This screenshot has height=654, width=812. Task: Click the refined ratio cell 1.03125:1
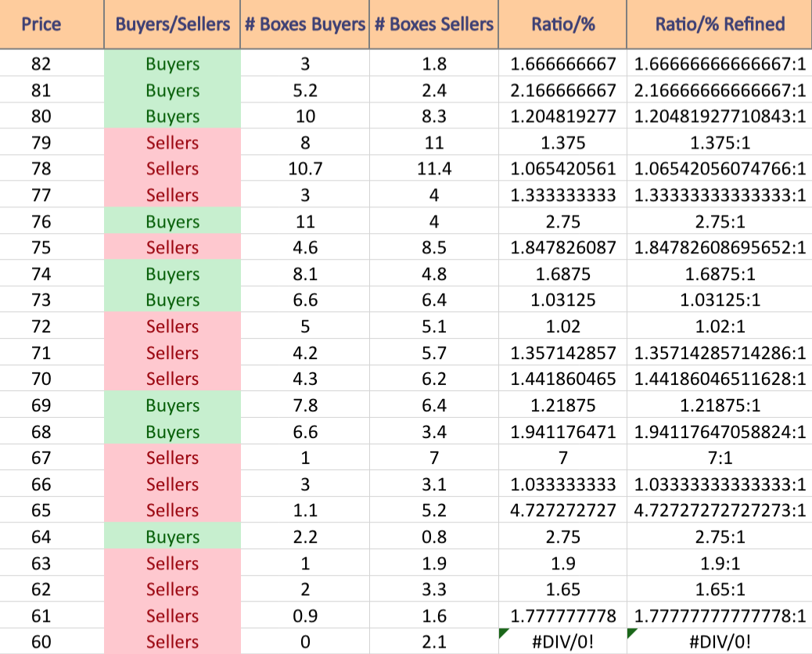(720, 300)
